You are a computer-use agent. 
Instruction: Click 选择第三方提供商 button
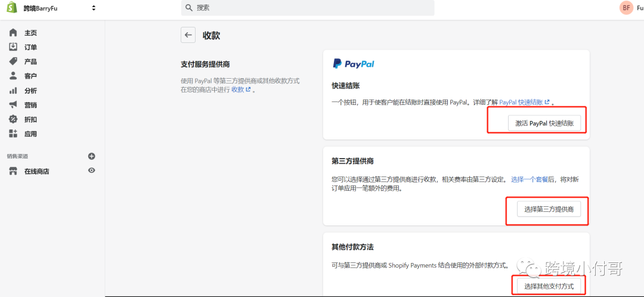point(549,209)
